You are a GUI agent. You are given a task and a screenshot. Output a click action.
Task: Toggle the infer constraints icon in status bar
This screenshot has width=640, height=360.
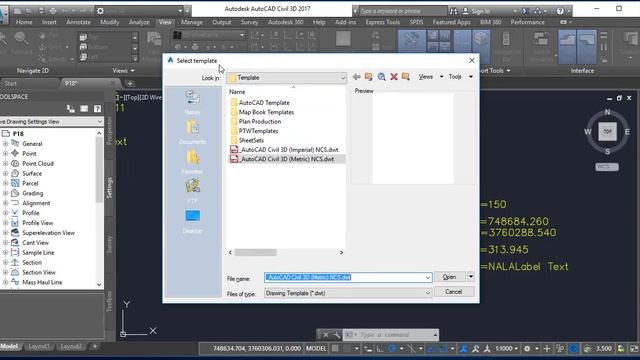point(368,349)
